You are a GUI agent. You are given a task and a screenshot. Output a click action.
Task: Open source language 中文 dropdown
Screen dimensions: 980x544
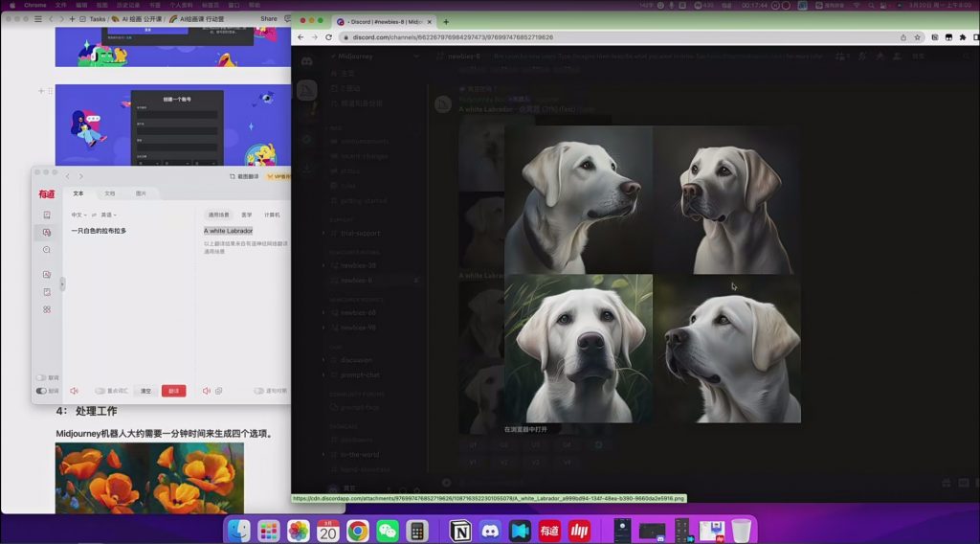78,215
